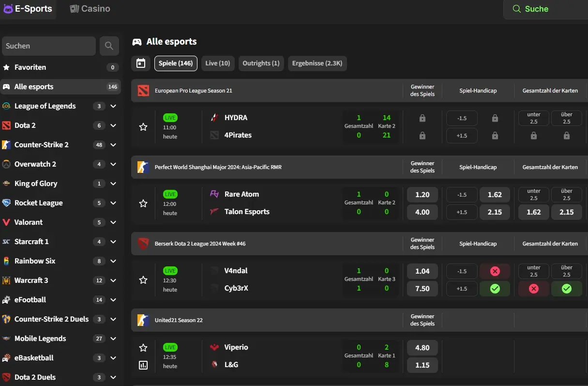Expand the Overwatch 2 category chevron
This screenshot has height=386, width=588.
pos(113,164)
